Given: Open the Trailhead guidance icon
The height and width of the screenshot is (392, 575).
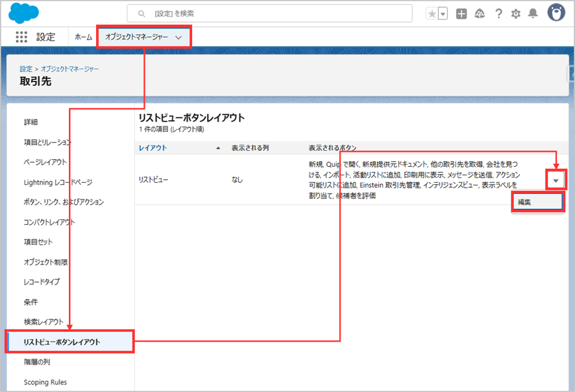Looking at the screenshot, I should click(x=479, y=14).
